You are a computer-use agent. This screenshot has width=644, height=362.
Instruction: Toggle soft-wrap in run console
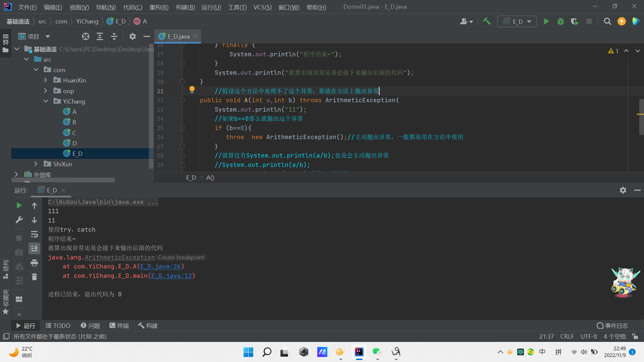tap(34, 234)
